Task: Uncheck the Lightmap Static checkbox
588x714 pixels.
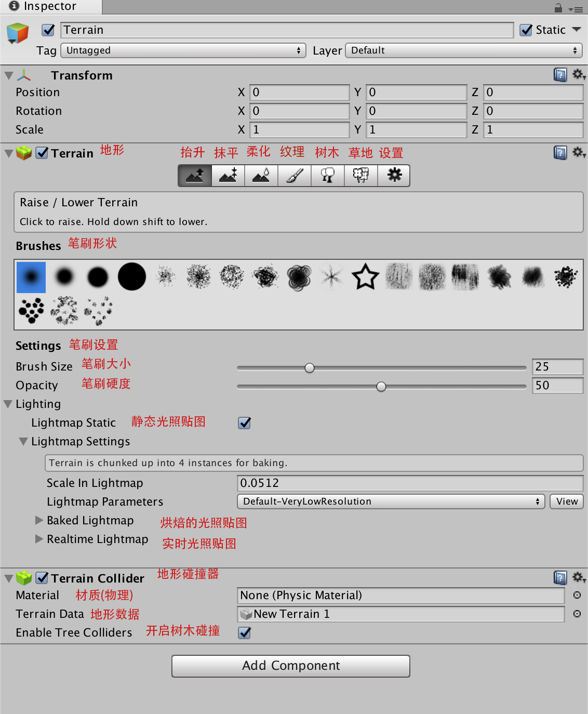Action: click(x=245, y=423)
